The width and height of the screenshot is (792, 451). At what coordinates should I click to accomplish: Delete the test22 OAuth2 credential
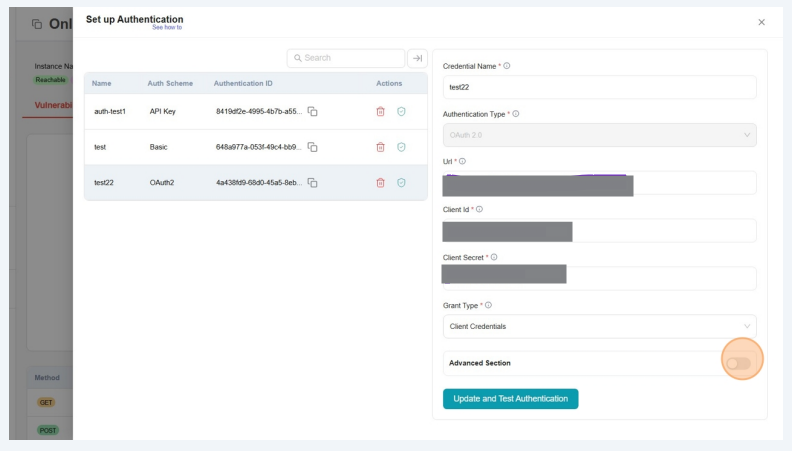click(380, 182)
